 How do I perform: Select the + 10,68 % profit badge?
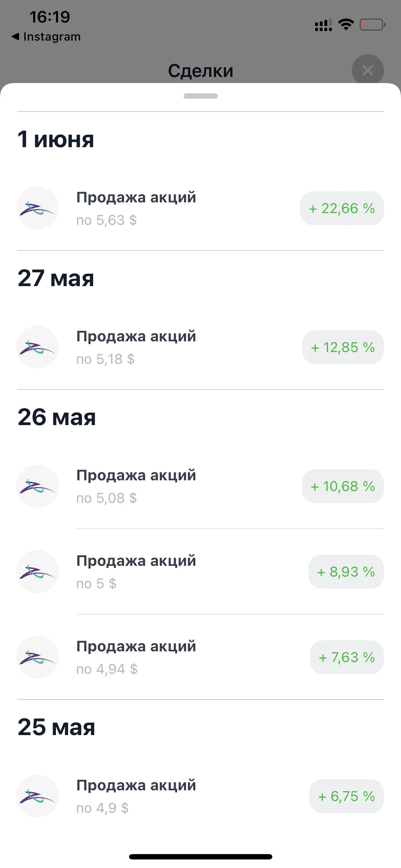pyautogui.click(x=343, y=486)
